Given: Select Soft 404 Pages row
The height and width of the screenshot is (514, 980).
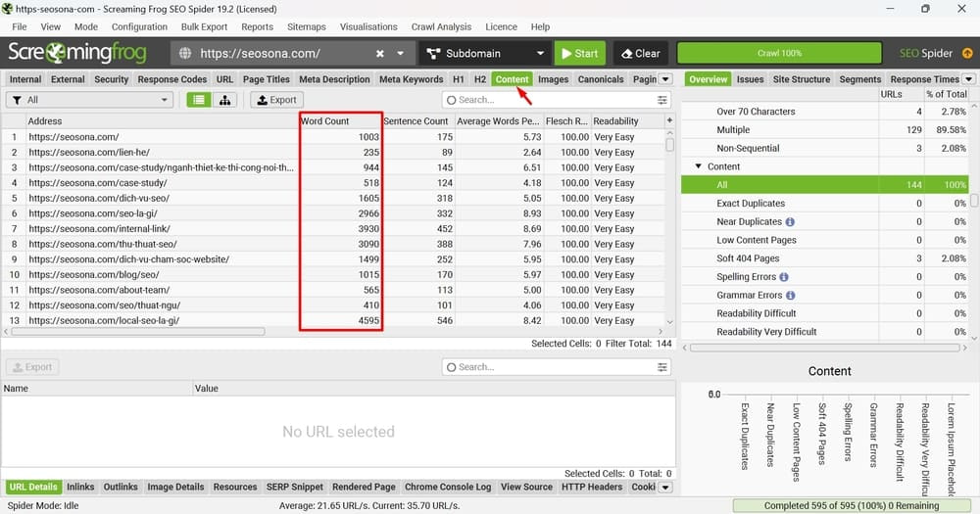Looking at the screenshot, I should coord(825,258).
